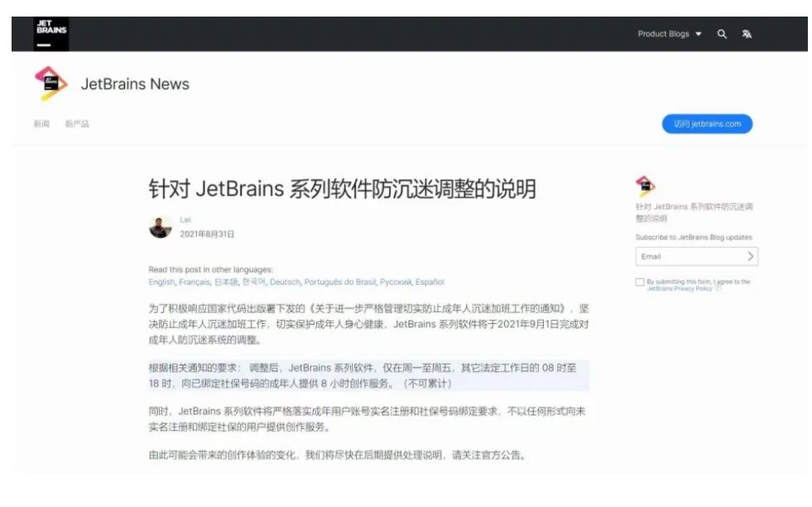Screen dimensions: 812x507
Task: Click the 访问 jetbrains.com button
Action: (x=707, y=124)
